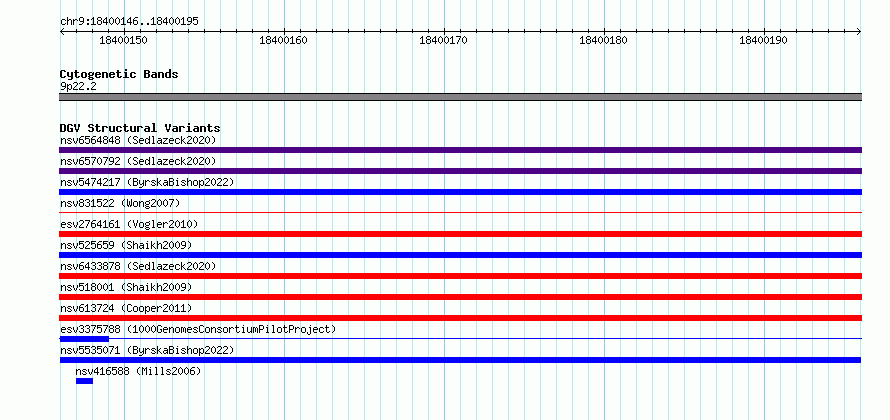Select the nsv5535071 blue variant bar
The image size is (890, 420).
click(460, 360)
